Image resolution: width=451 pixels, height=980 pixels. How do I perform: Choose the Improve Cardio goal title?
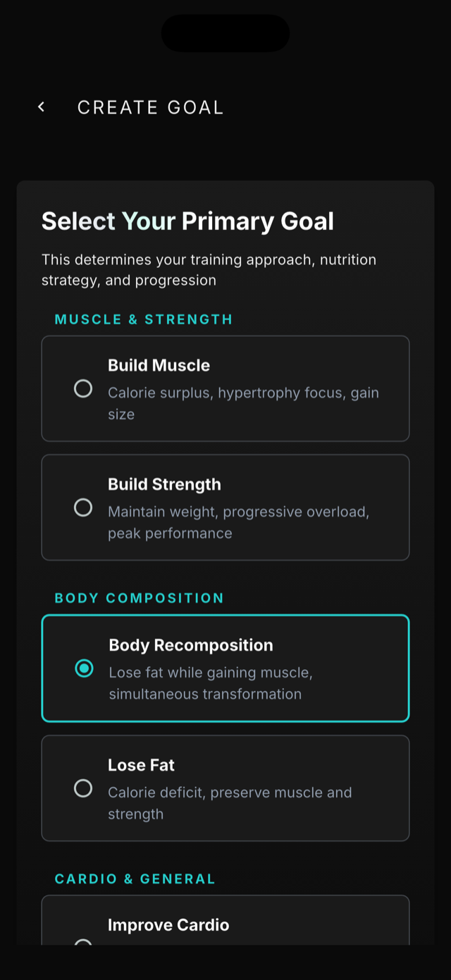168,925
